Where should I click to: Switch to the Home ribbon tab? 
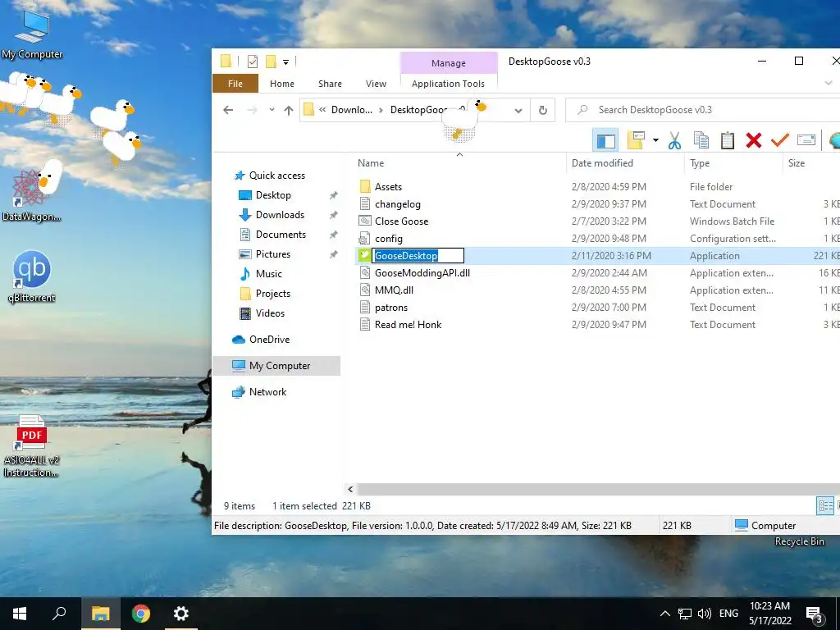tap(282, 84)
